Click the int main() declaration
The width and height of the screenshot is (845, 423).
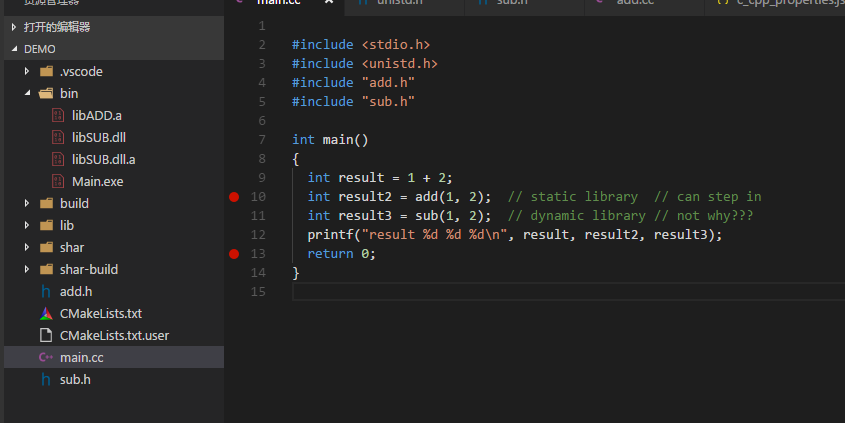(330, 140)
